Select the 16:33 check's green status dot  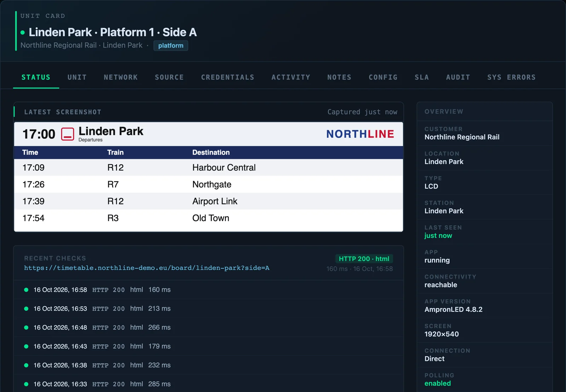click(x=26, y=384)
